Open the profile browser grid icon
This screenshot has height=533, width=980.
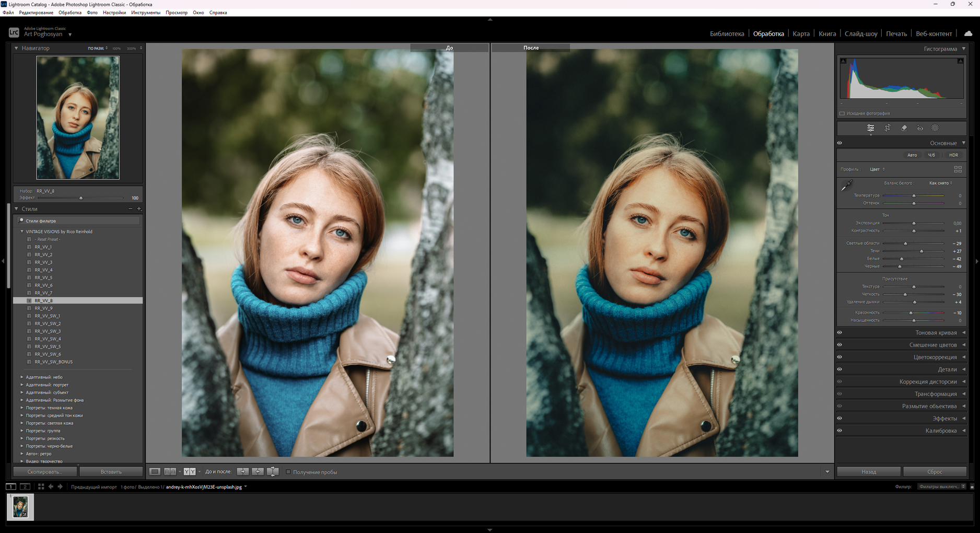point(958,169)
